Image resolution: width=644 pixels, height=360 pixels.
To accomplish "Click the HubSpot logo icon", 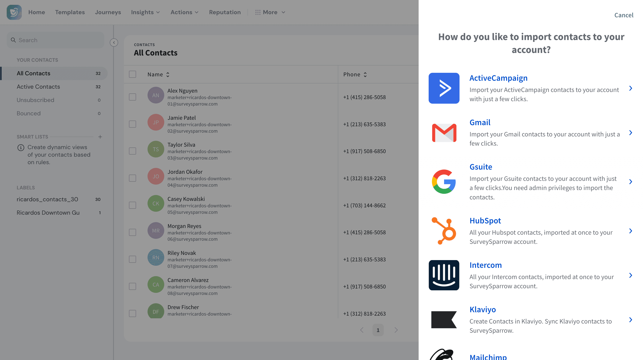I will click(x=444, y=231).
